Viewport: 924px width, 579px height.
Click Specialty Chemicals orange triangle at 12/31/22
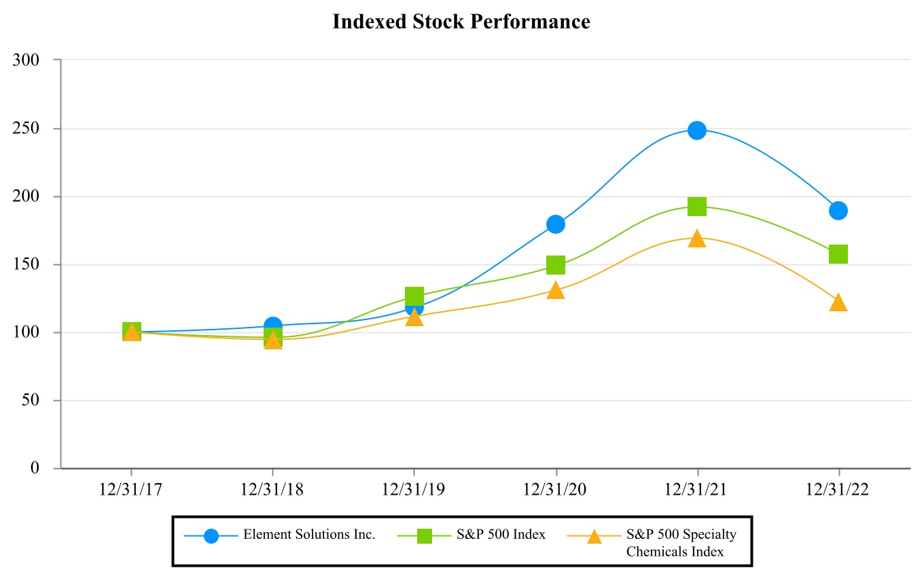838,302
